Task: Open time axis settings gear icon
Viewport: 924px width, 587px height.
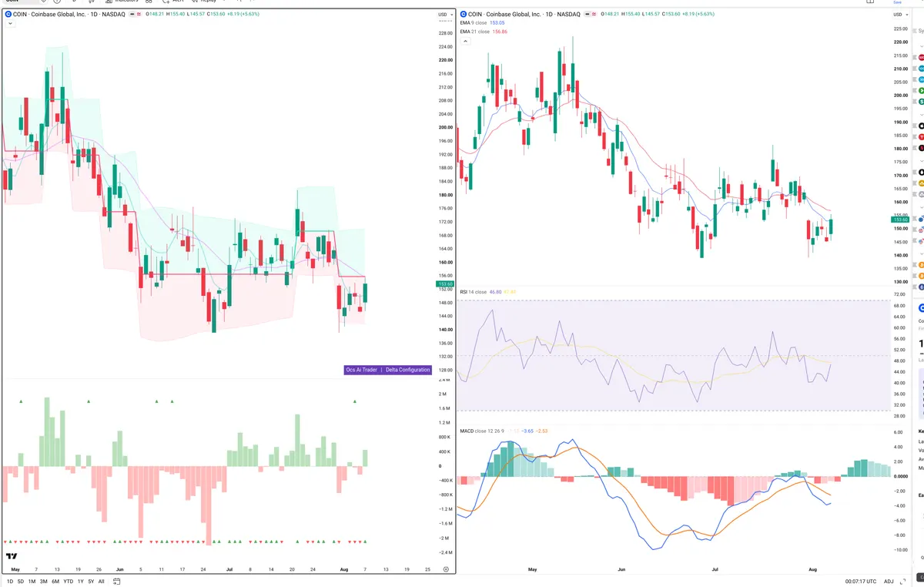Action: coord(446,569)
